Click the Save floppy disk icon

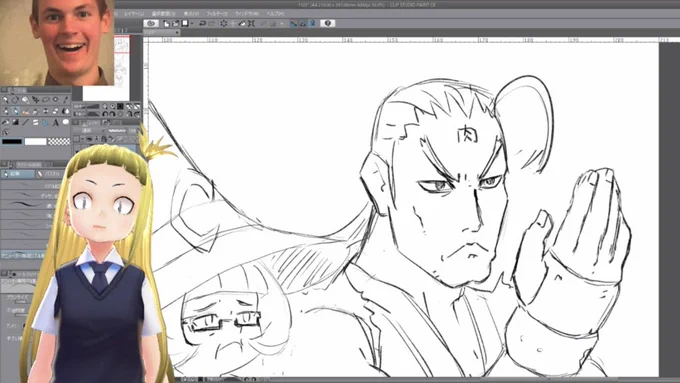tap(185, 23)
